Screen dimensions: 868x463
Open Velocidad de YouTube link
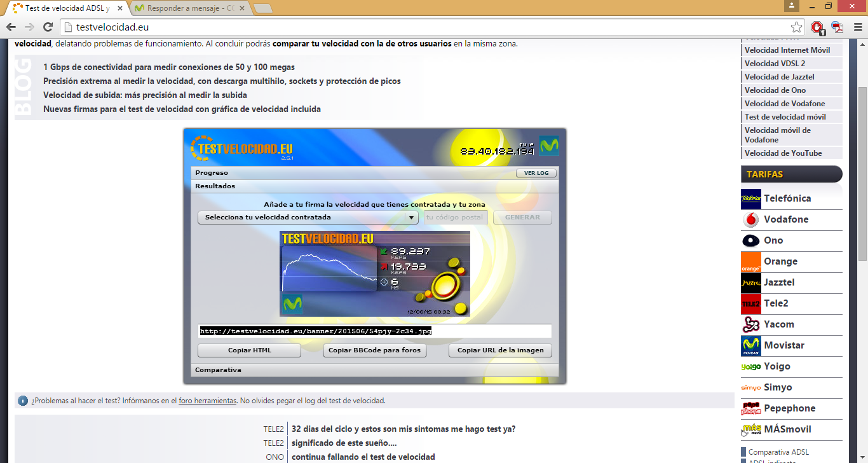792,153
